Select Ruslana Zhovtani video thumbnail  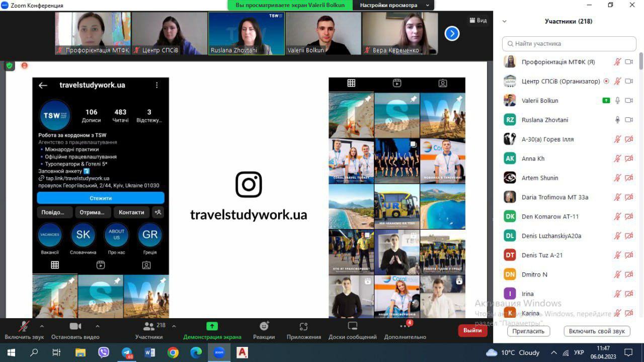point(247,33)
